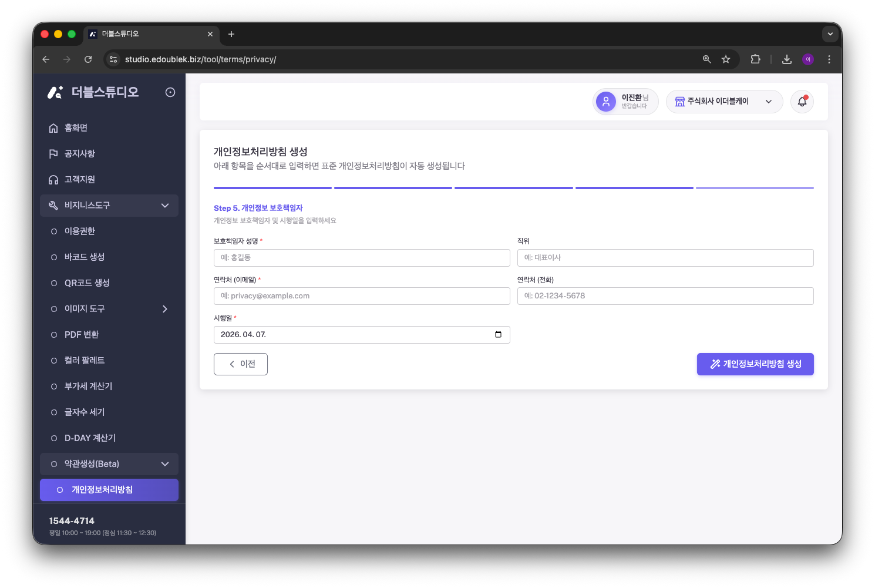Viewport: 875px width, 588px height.
Task: Open the calendar picker in the 시행일 date field
Action: [498, 335]
